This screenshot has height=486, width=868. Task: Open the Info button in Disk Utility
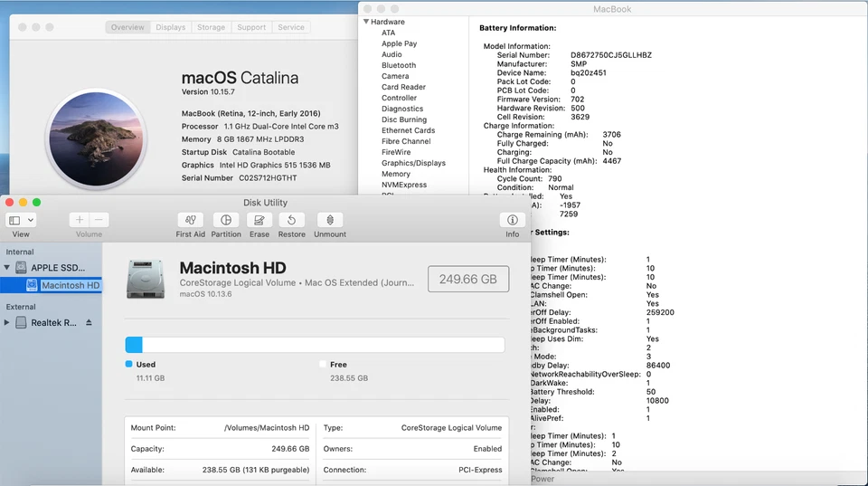[513, 220]
